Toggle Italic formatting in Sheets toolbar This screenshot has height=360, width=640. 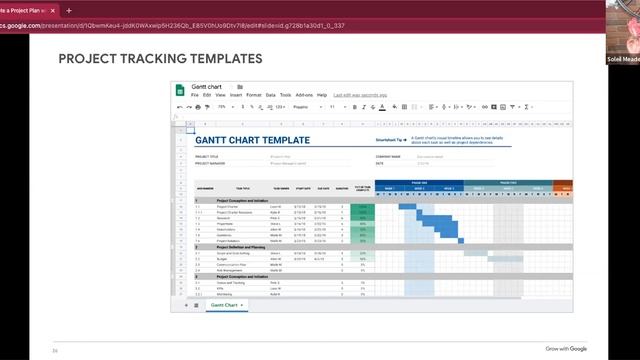coord(364,107)
